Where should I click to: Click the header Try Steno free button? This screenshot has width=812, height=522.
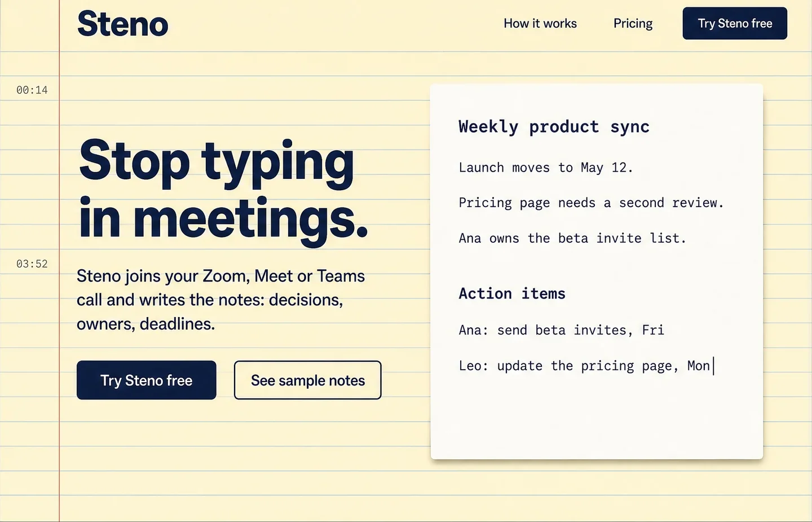[x=735, y=23]
